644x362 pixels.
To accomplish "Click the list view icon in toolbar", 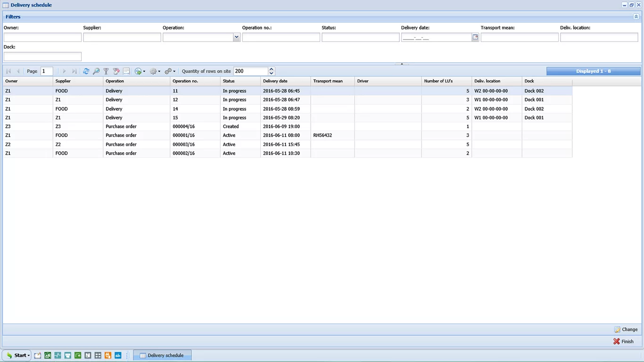I will pyautogui.click(x=126, y=71).
